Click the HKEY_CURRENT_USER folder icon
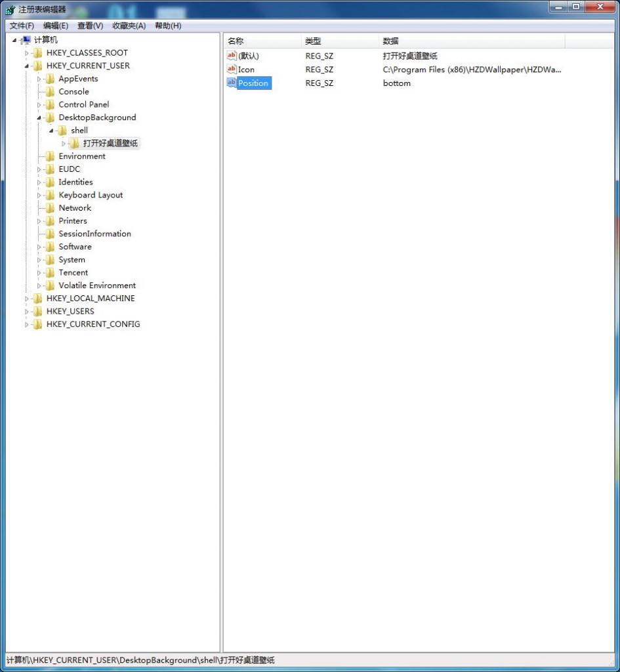Image resolution: width=620 pixels, height=672 pixels. [37, 66]
